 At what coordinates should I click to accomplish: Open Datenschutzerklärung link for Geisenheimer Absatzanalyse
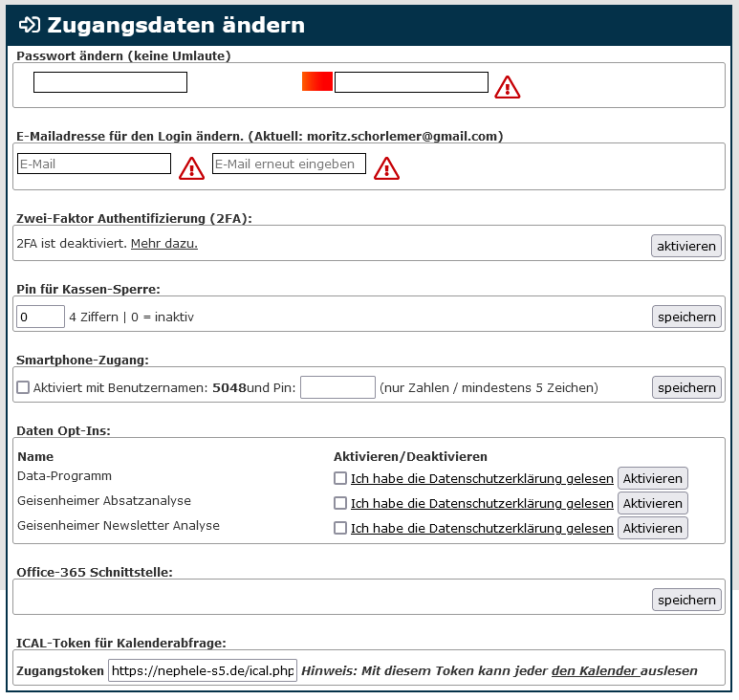click(482, 503)
